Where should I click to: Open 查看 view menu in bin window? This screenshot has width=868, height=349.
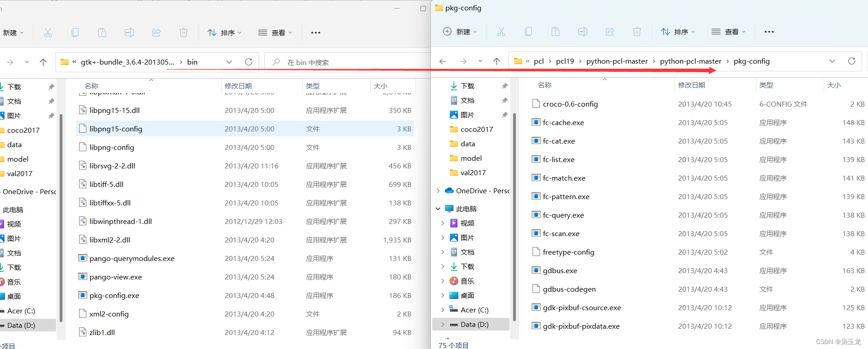275,33
